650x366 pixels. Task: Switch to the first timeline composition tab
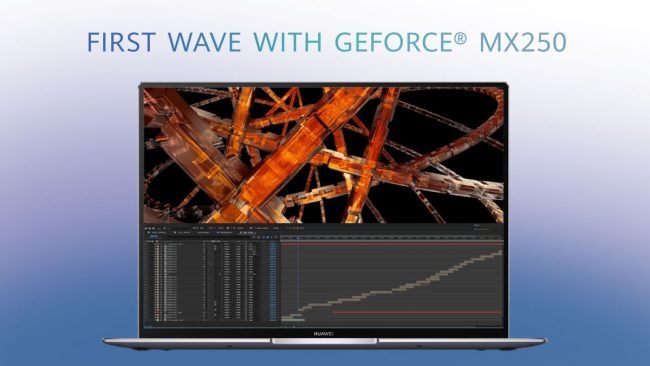pyautogui.click(x=157, y=233)
